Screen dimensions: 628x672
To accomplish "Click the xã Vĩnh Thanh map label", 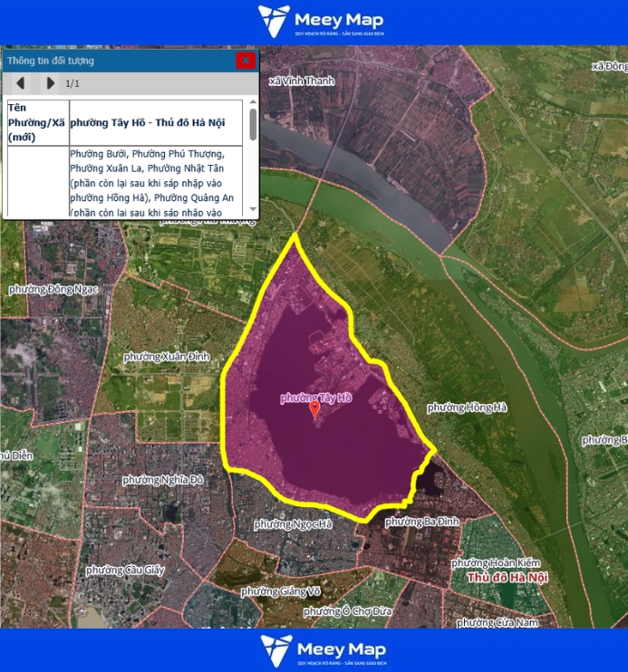I will coord(302,81).
